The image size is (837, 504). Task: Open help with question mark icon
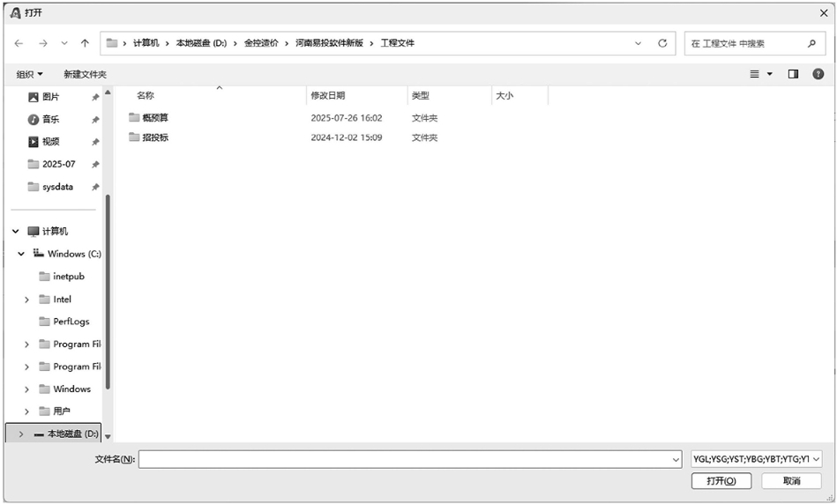click(818, 74)
